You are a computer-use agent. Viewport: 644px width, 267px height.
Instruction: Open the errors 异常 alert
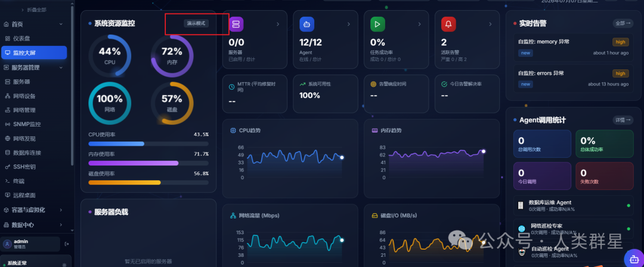click(x=573, y=79)
